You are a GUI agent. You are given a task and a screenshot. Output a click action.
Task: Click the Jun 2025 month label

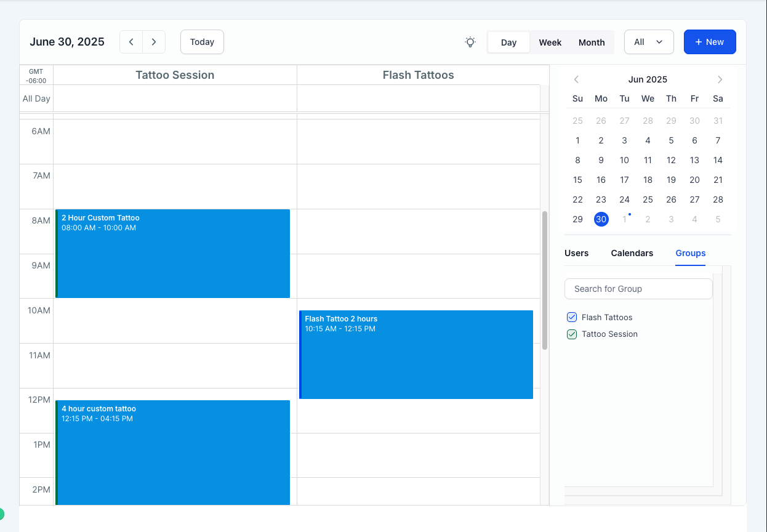pyautogui.click(x=648, y=79)
